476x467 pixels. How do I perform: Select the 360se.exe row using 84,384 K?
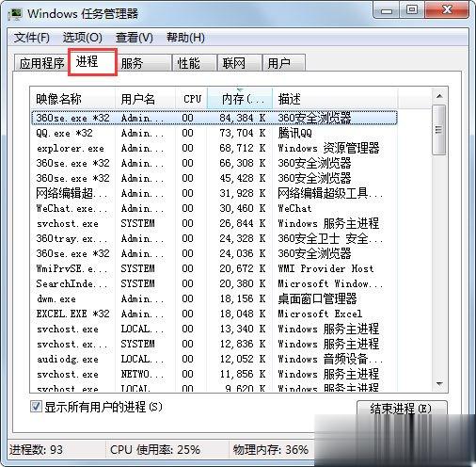tap(214, 118)
